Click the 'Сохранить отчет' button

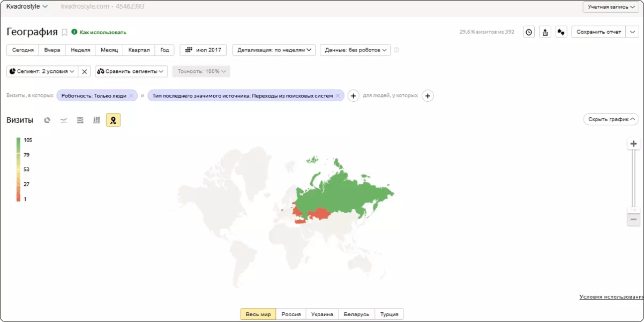click(598, 32)
